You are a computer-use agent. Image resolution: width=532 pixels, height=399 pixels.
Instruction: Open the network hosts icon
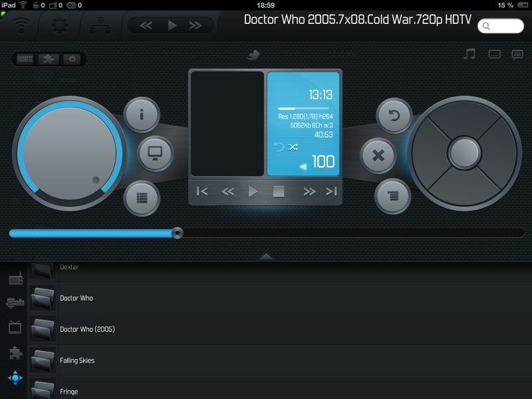pyautogui.click(x=100, y=26)
